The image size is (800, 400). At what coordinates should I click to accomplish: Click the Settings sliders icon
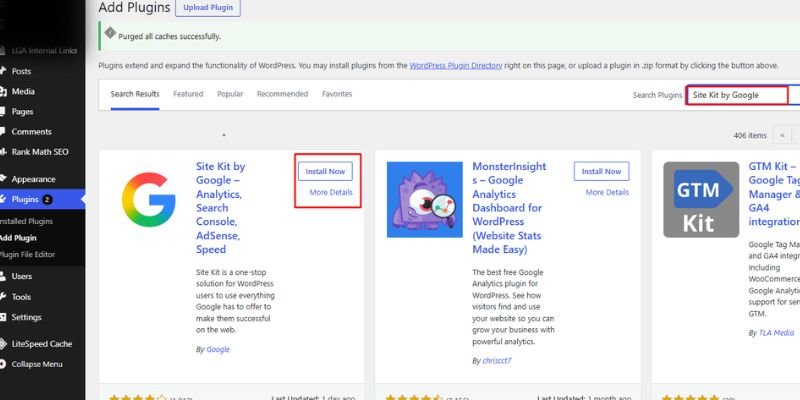[3, 317]
